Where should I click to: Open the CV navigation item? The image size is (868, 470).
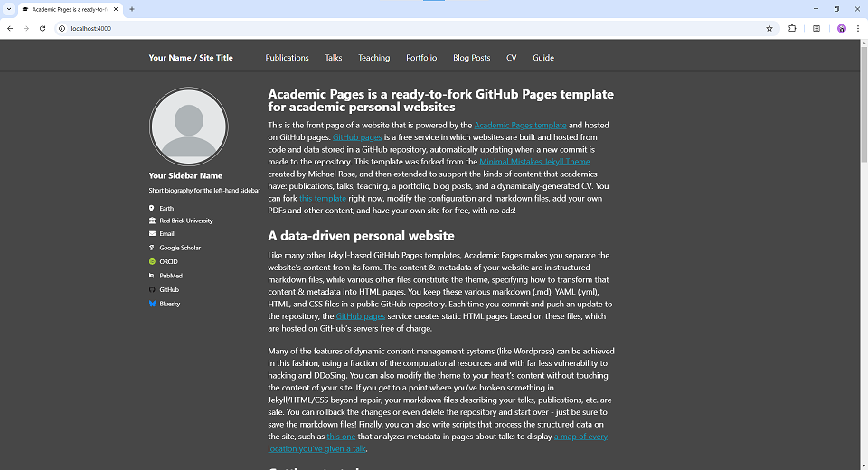click(x=512, y=58)
